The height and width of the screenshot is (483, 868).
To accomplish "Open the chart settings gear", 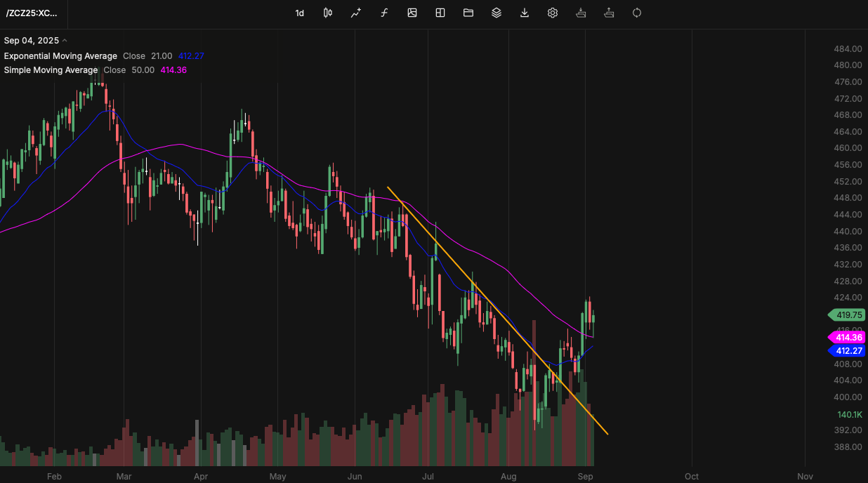I will tap(552, 13).
